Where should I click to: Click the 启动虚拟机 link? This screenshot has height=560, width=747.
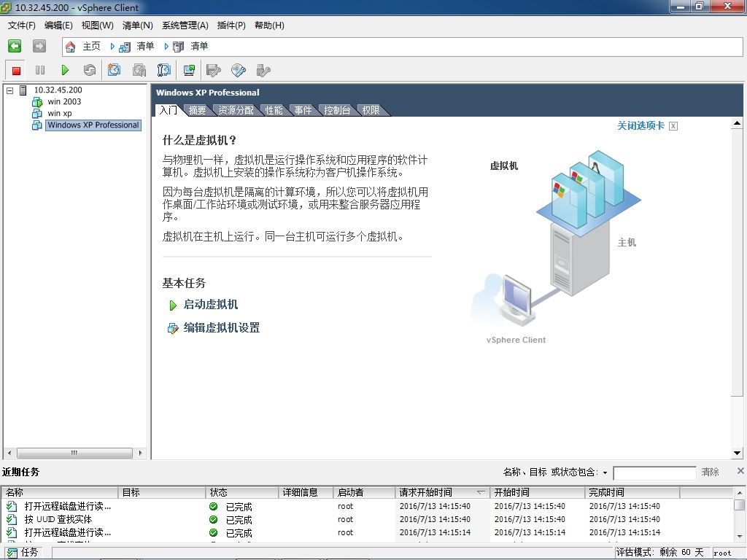[x=211, y=305]
